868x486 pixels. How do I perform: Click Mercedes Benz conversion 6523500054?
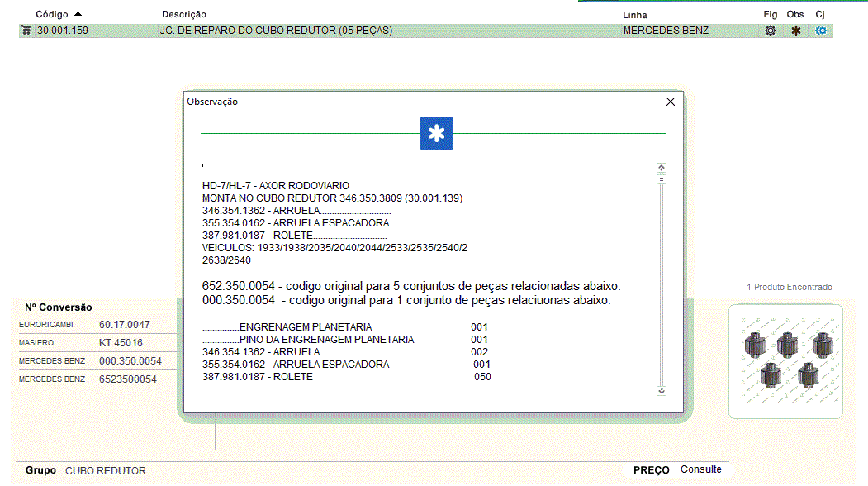click(x=127, y=379)
